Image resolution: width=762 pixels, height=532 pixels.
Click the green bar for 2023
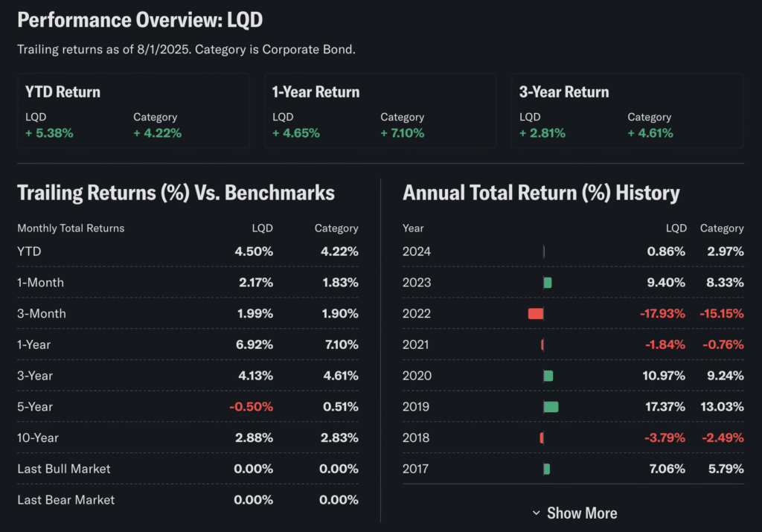click(x=548, y=283)
